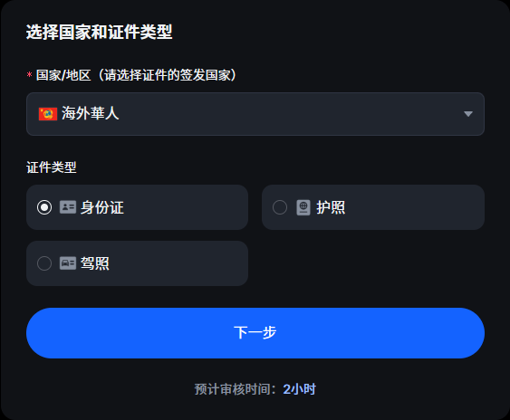Click the 选择国家和证件类型 title
Viewport: 510px width, 420px height.
[x=100, y=32]
